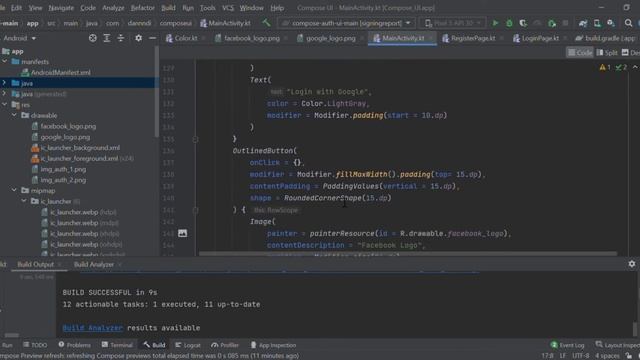Open Event Log in status bar
The height and width of the screenshot is (360, 640).
coord(567,345)
